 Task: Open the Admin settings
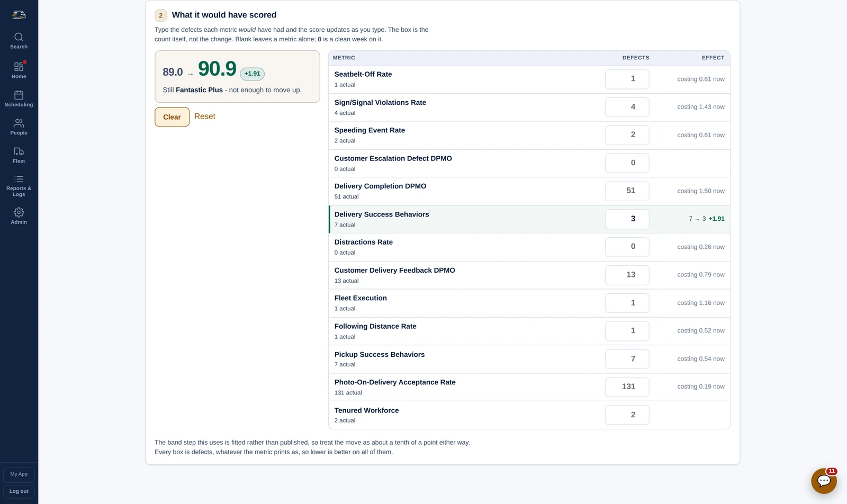click(19, 215)
